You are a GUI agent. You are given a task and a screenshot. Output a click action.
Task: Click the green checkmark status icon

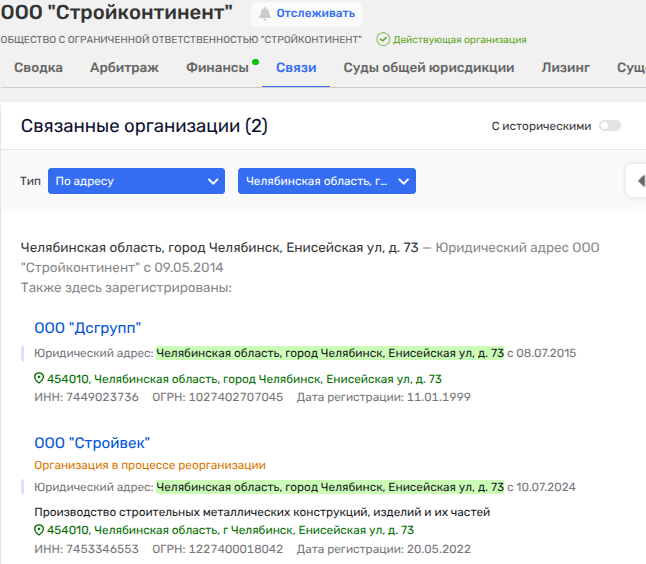382,40
